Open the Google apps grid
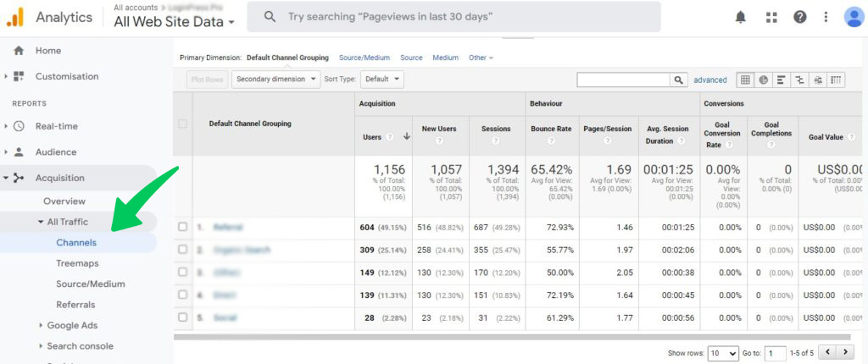 click(x=771, y=17)
